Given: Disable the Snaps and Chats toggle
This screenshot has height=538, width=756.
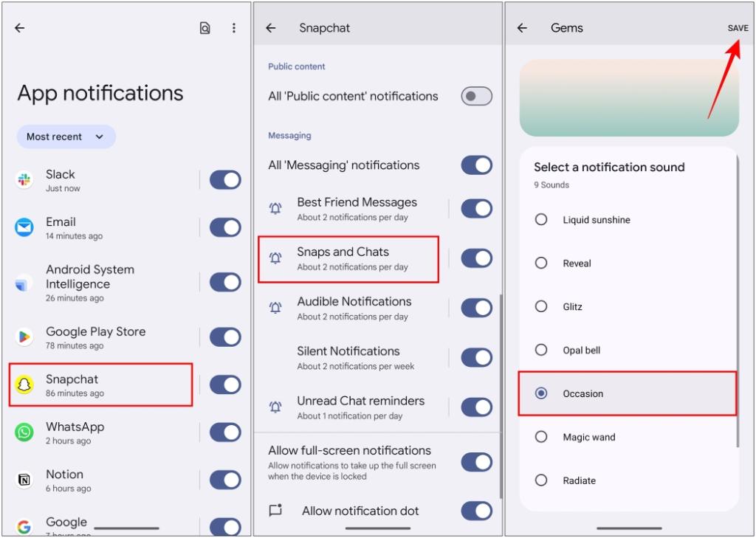Looking at the screenshot, I should pyautogui.click(x=476, y=258).
